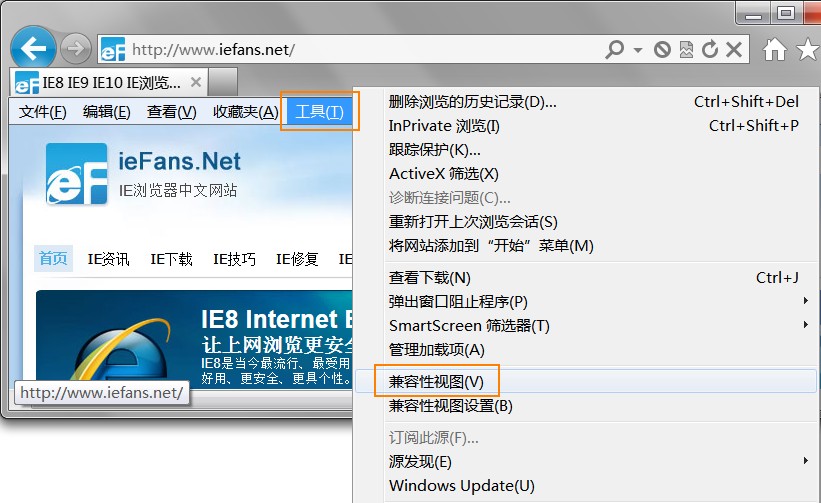Open the 首页 navigation link
Screen dimensions: 821x503
[x=53, y=259]
